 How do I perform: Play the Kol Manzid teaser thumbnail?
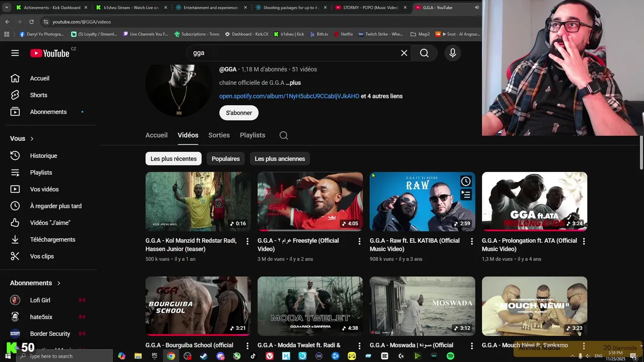pos(198,202)
